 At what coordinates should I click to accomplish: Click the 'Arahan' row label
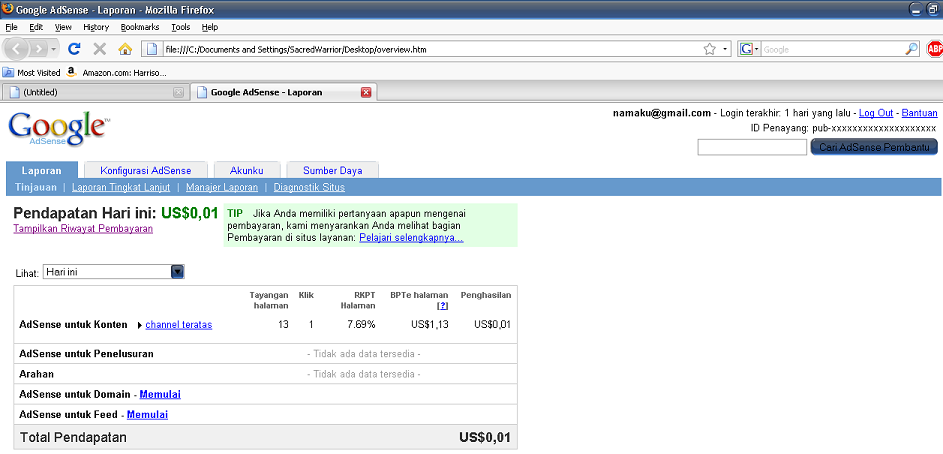[37, 374]
